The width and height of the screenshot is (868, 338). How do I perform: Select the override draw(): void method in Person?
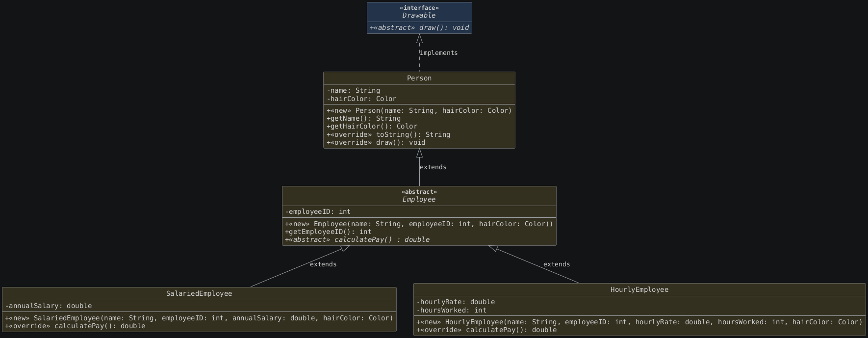(x=376, y=142)
